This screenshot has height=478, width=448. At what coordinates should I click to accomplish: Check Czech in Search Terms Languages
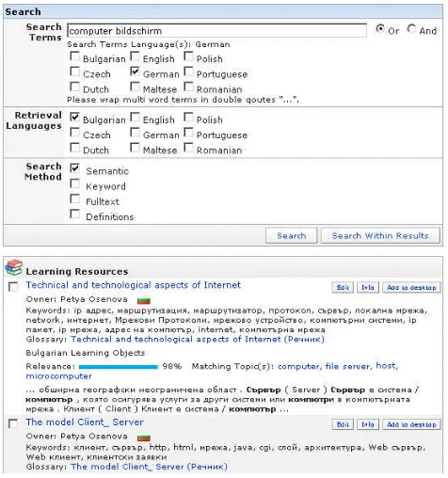[74, 72]
